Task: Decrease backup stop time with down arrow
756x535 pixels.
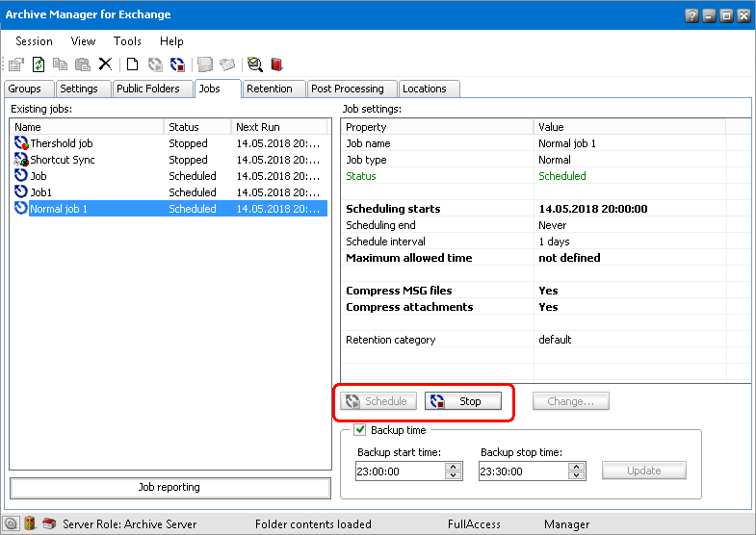Action: coord(576,475)
